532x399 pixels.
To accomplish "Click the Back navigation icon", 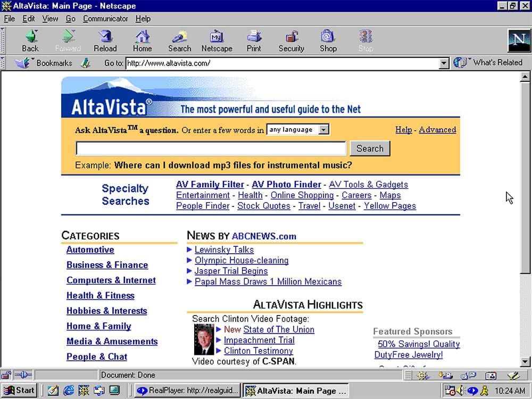I will [x=30, y=40].
